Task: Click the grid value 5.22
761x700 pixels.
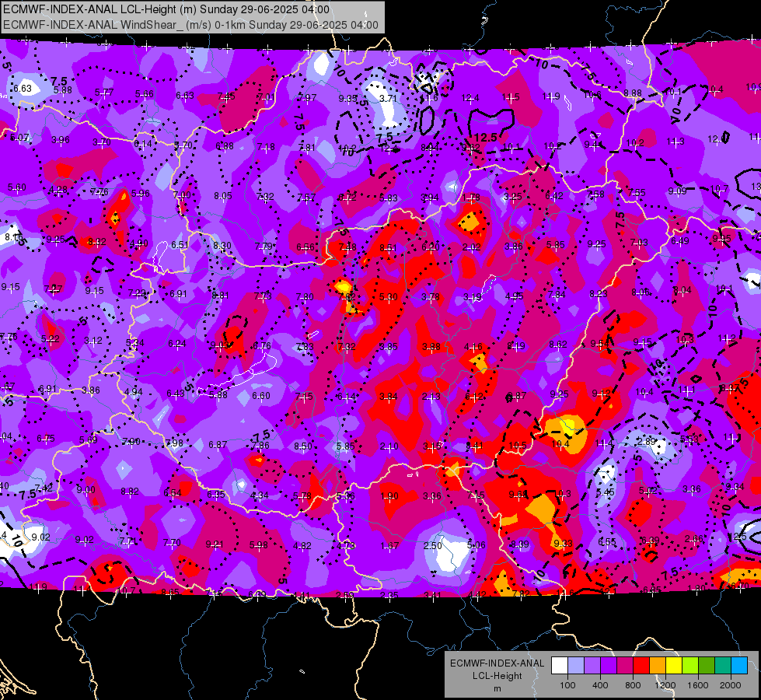Action: click(x=51, y=338)
